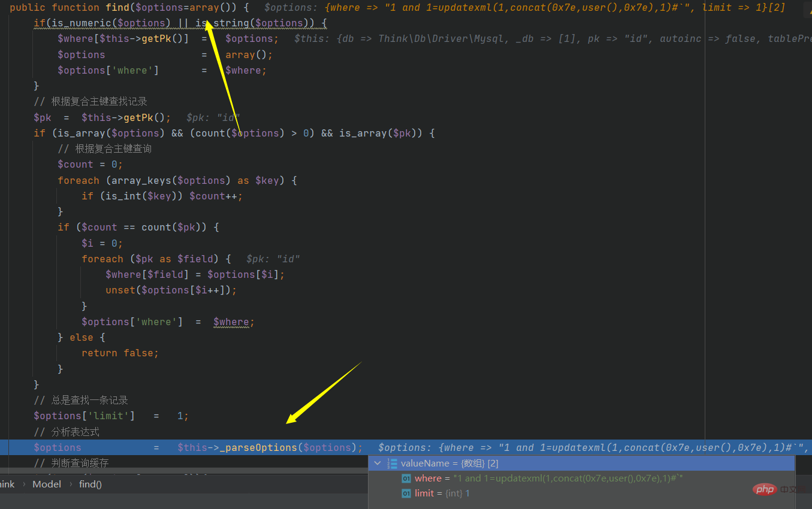
Task: Click the inline $options hint on first line
Action: click(524, 7)
